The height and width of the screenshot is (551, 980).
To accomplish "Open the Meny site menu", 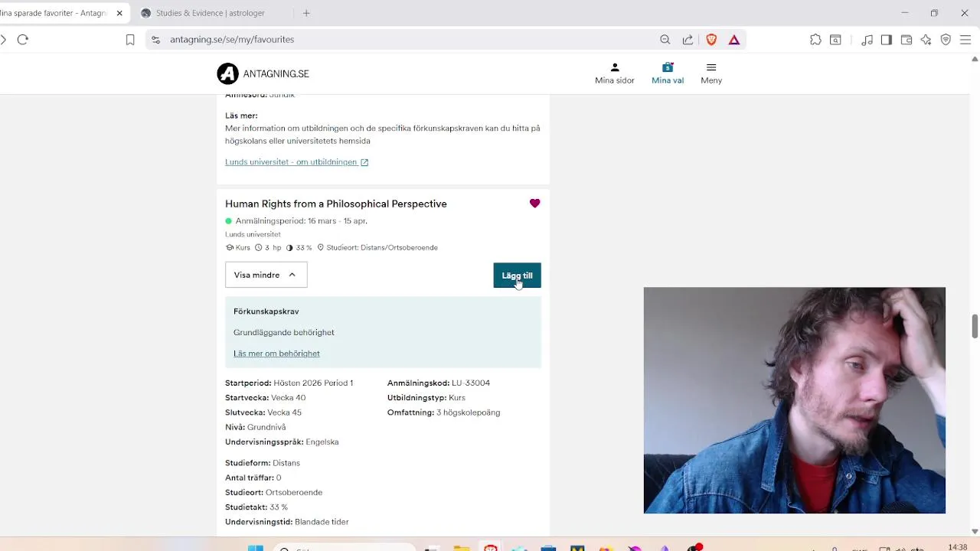I will [x=711, y=73].
